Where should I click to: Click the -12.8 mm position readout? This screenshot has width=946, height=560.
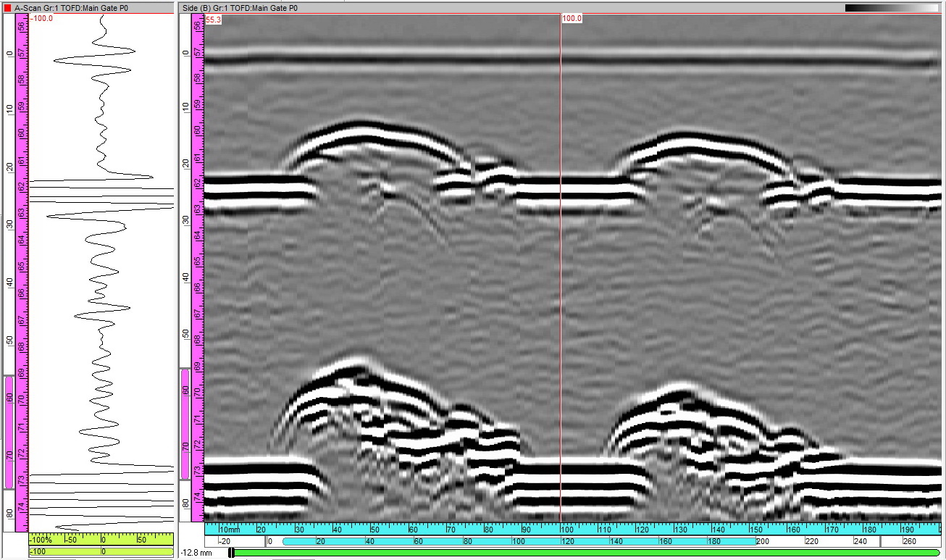pos(196,553)
